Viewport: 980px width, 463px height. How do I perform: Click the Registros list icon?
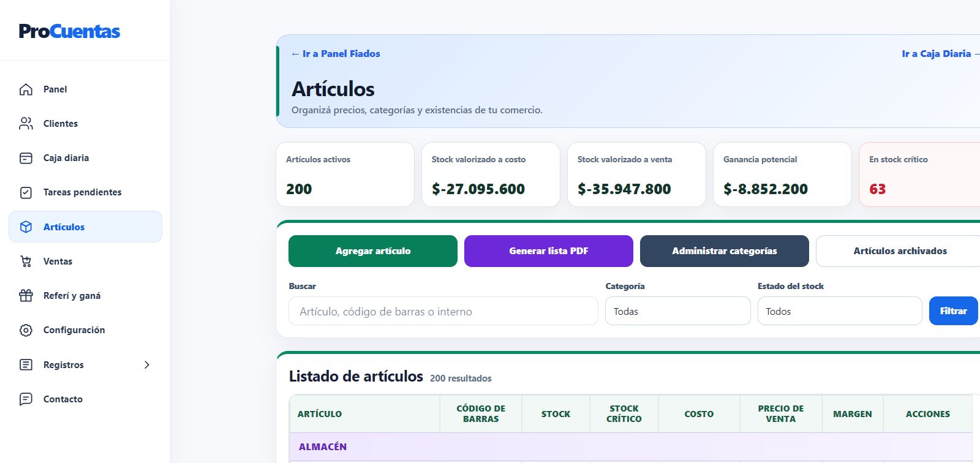pos(26,365)
